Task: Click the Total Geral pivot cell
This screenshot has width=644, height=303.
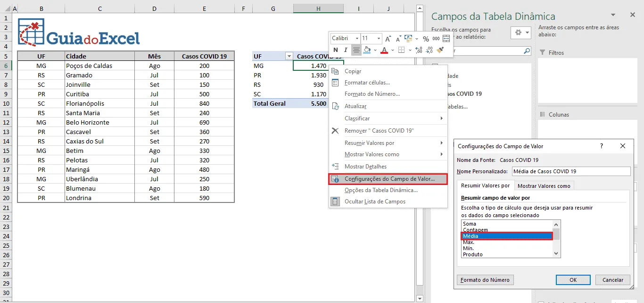Action: (x=272, y=103)
